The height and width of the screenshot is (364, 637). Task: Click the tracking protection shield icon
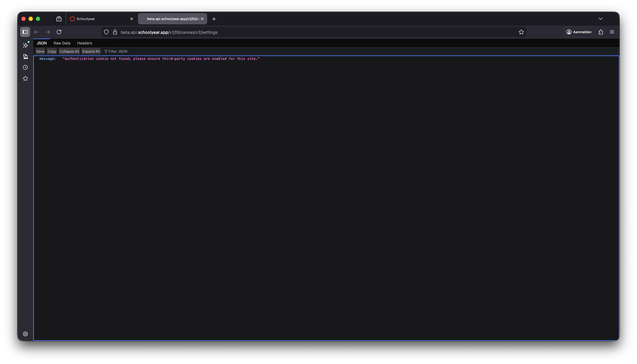point(106,32)
